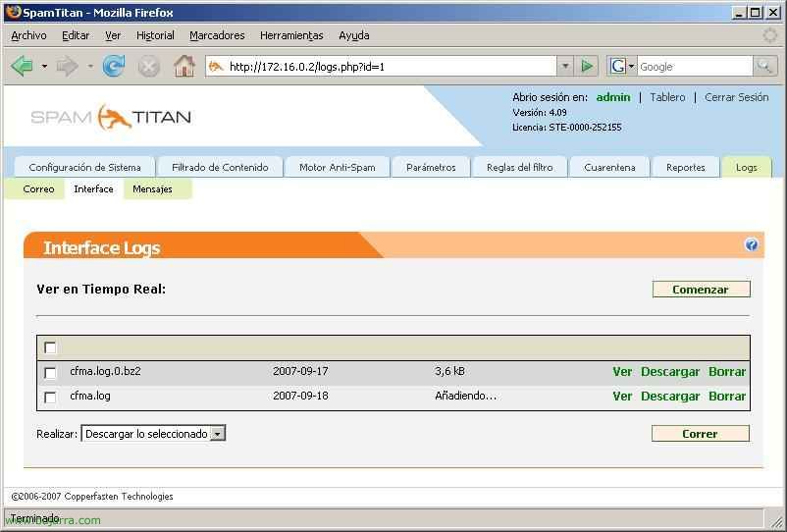
Task: Switch to Filtrado de Contenido tab
Action: [x=220, y=167]
